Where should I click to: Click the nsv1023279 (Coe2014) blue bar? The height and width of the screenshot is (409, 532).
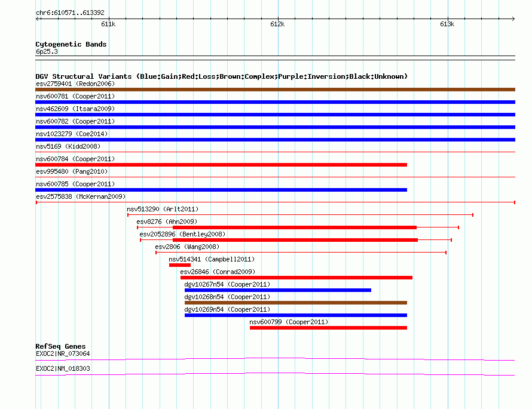275,140
